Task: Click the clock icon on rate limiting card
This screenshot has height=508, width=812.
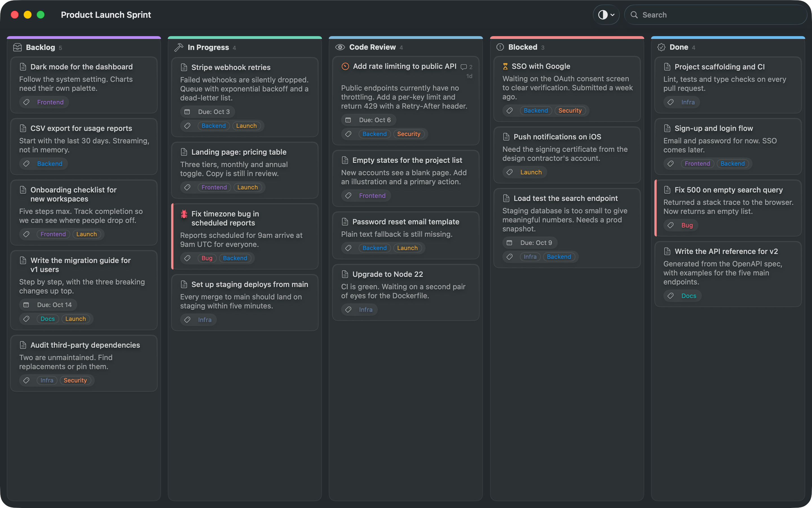Action: coord(345,66)
